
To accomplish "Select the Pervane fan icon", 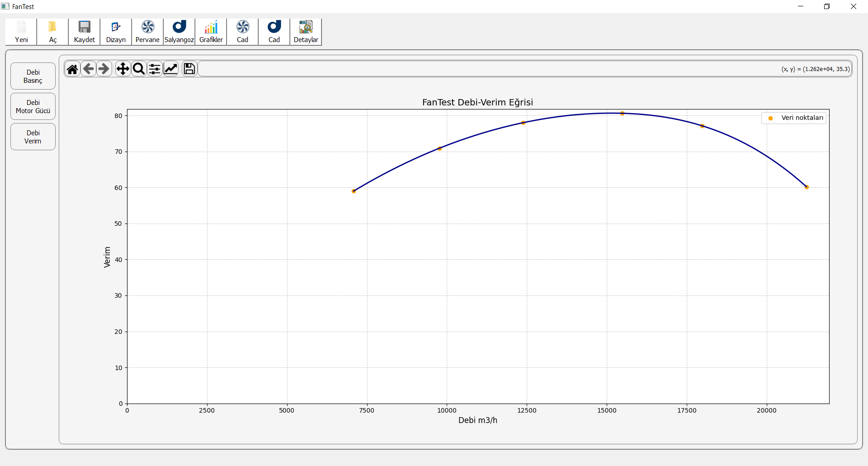I will pos(147,32).
